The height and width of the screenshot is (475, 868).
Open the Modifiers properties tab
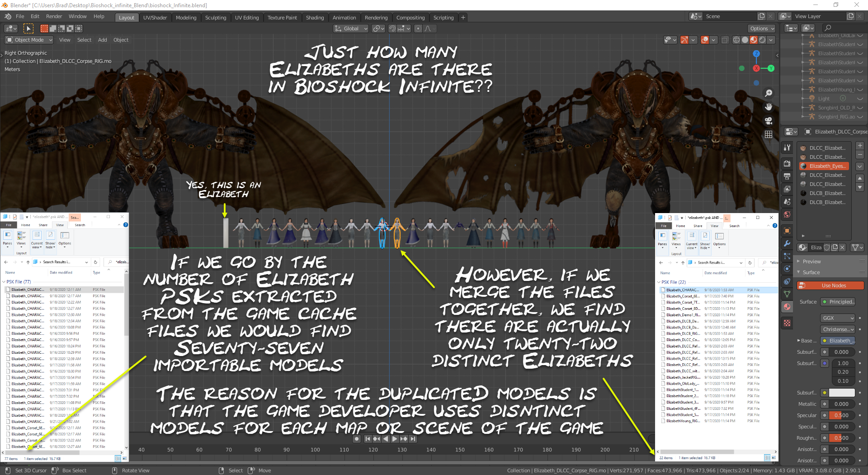(787, 243)
